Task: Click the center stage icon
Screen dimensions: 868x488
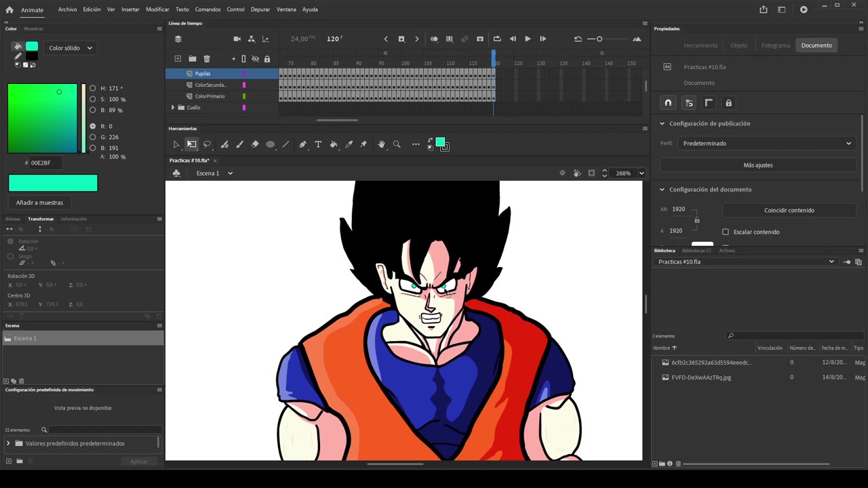Action: 562,173
